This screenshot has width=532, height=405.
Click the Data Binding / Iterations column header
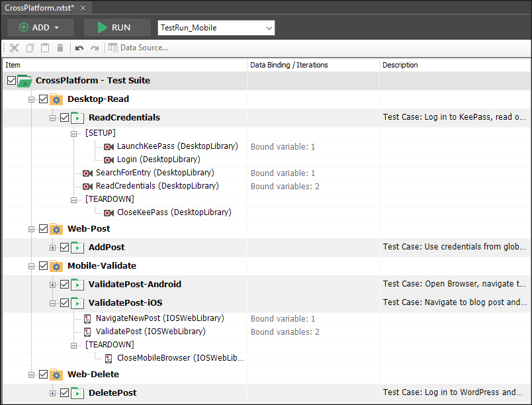click(x=313, y=65)
